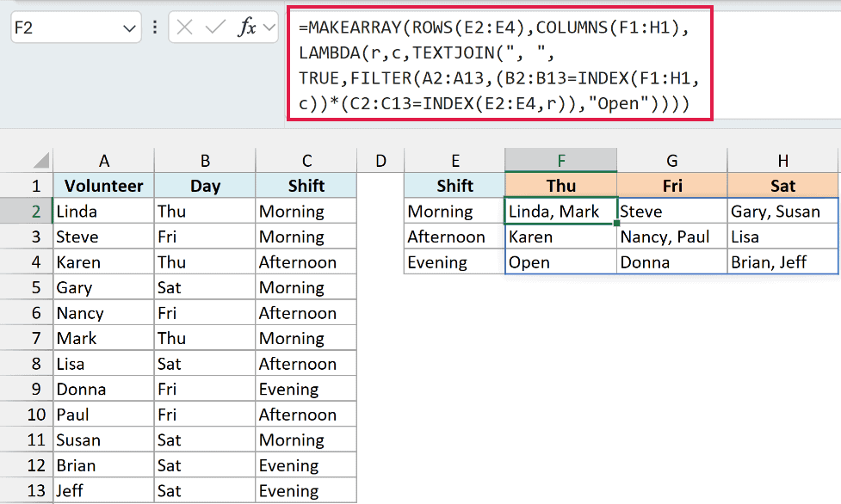Select column E header

455,160
